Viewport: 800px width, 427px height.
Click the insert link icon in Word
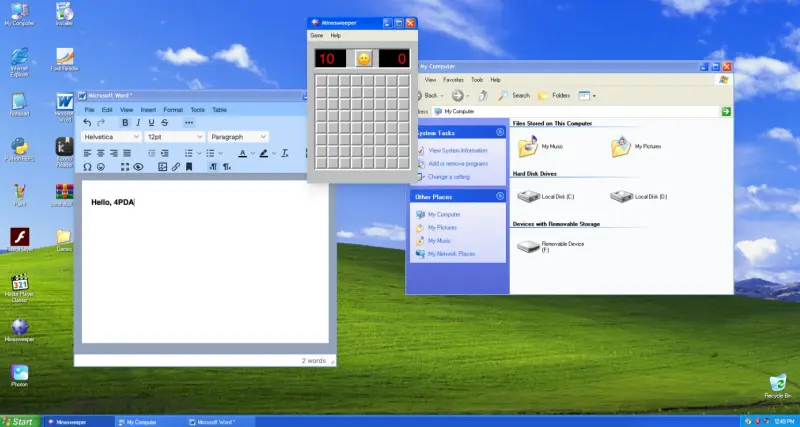point(176,167)
